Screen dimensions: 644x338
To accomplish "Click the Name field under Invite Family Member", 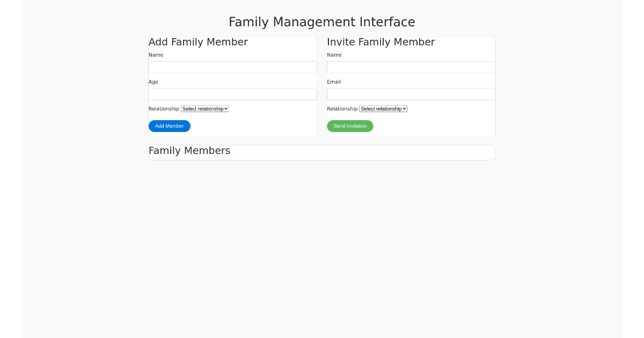I will (411, 67).
